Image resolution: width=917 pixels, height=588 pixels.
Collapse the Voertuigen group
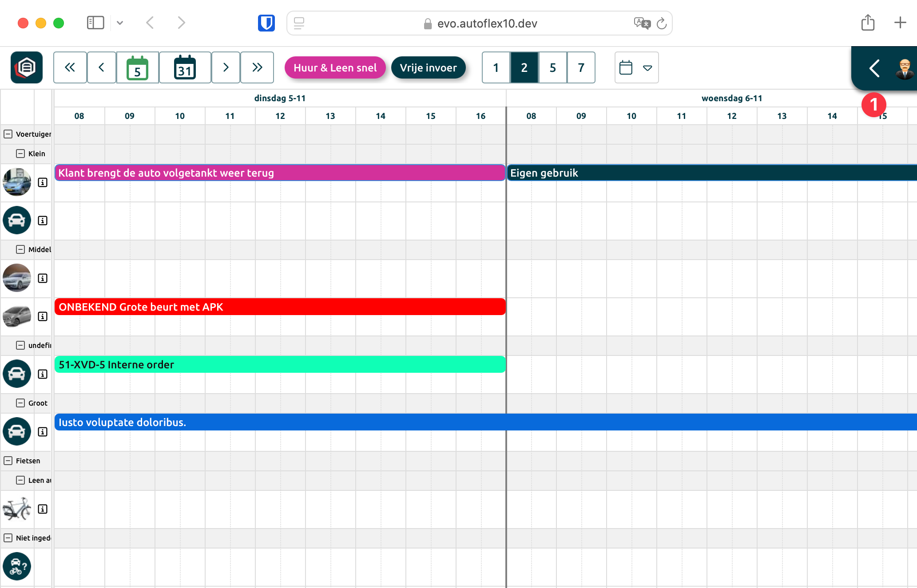(8, 134)
